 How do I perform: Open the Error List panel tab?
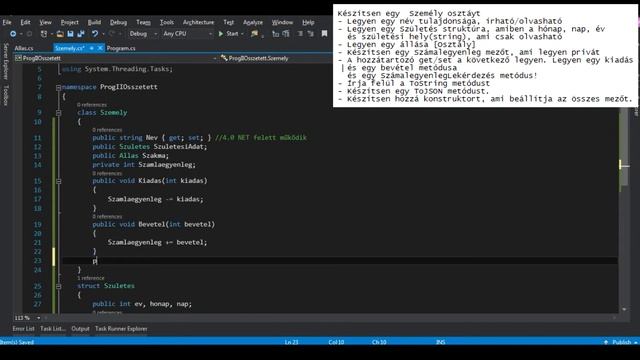(x=23, y=329)
